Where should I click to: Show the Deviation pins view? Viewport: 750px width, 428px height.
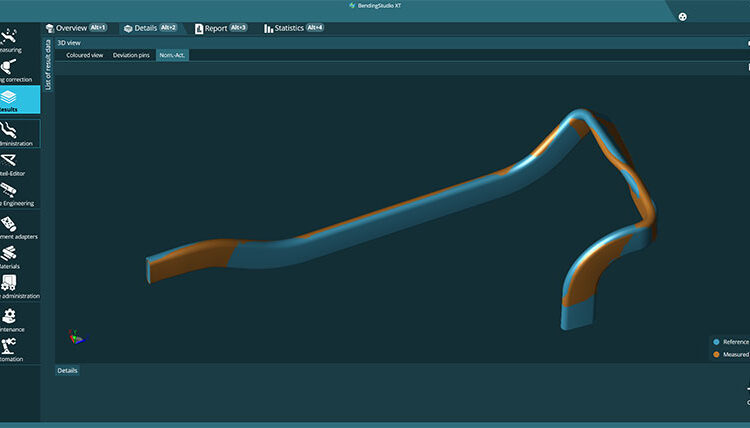click(x=131, y=55)
